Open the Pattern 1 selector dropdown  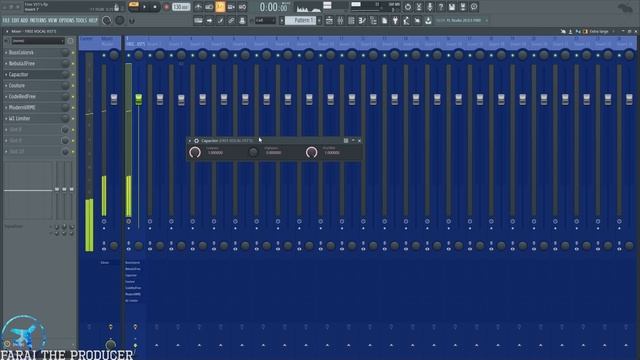[300, 20]
